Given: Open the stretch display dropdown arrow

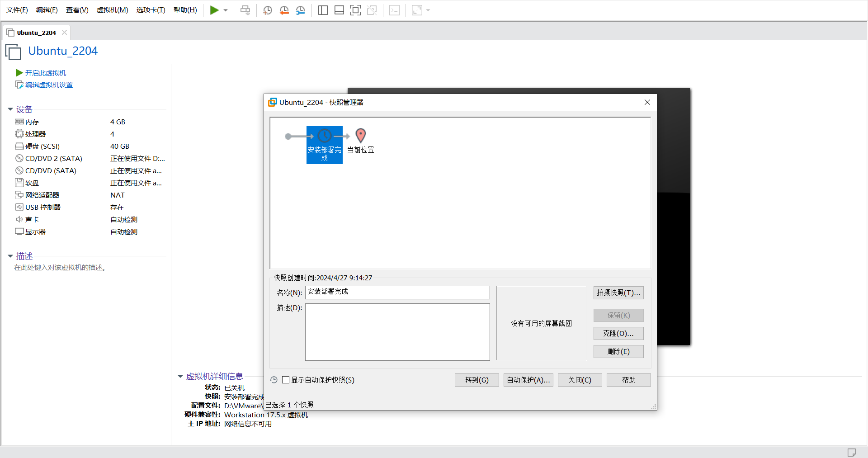Looking at the screenshot, I should click(428, 10).
